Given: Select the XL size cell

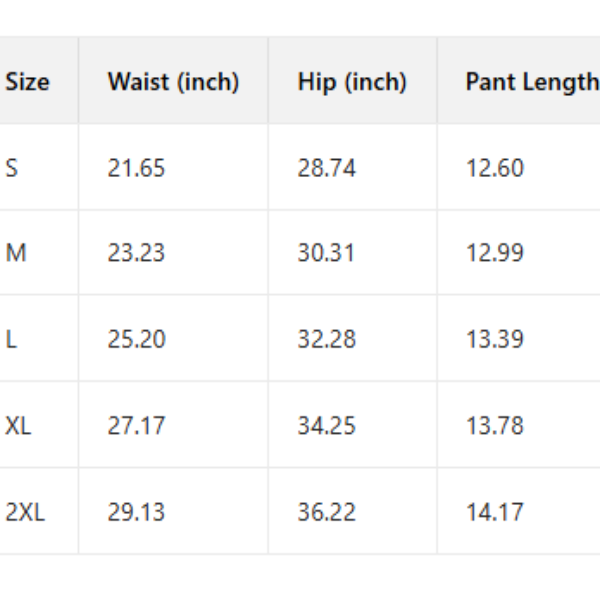Looking at the screenshot, I should [19, 426].
